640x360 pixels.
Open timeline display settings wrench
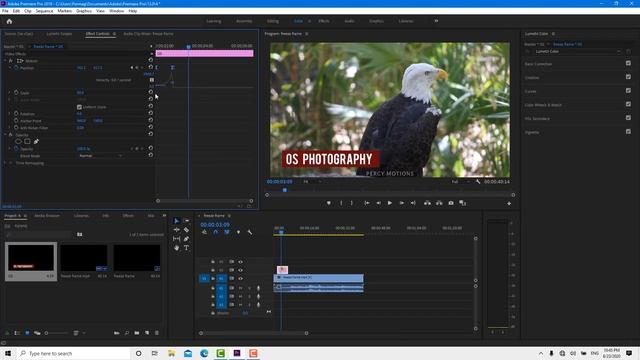(250, 232)
